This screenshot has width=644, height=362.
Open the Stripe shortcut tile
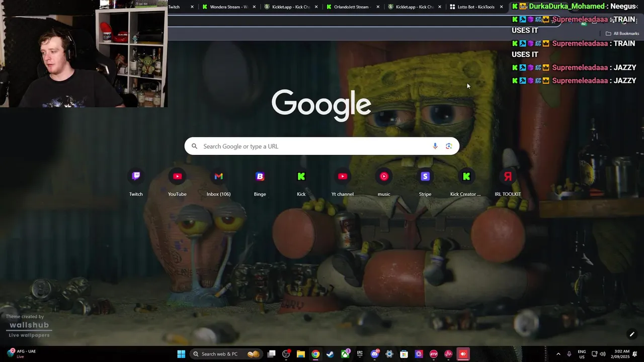click(425, 183)
